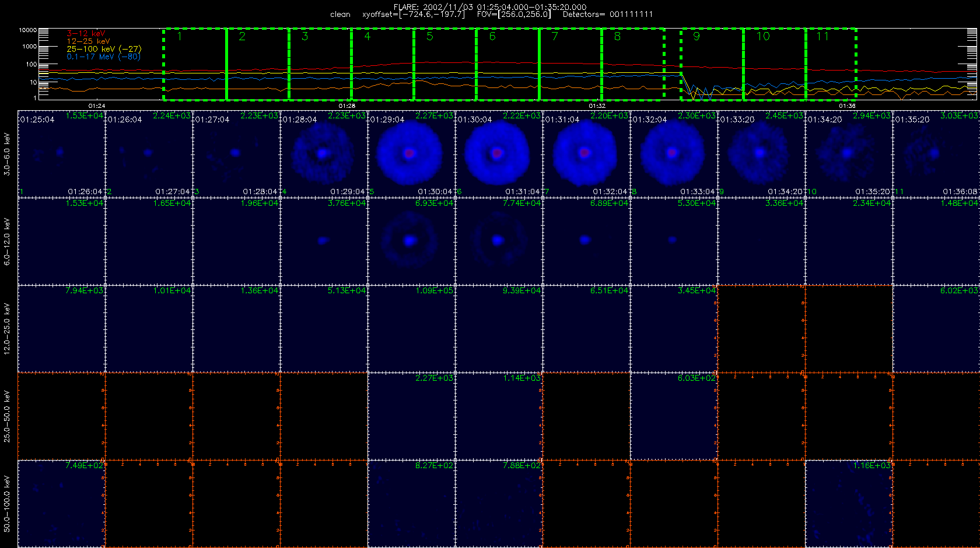Click the vertical 12.0-25.0 keV row label
Screen dimensions: 980x548
7,329
